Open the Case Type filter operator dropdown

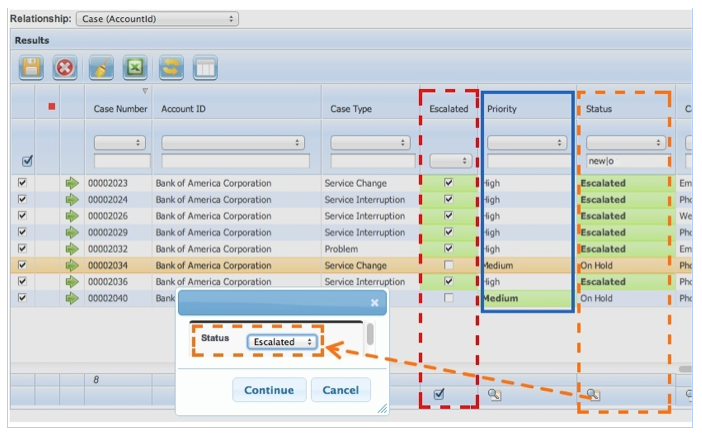(x=370, y=143)
